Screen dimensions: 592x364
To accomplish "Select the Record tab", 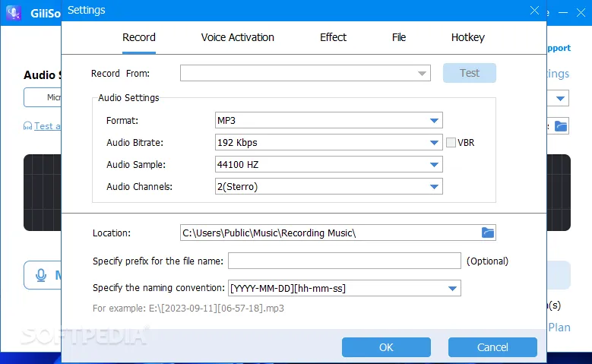I will tap(139, 37).
